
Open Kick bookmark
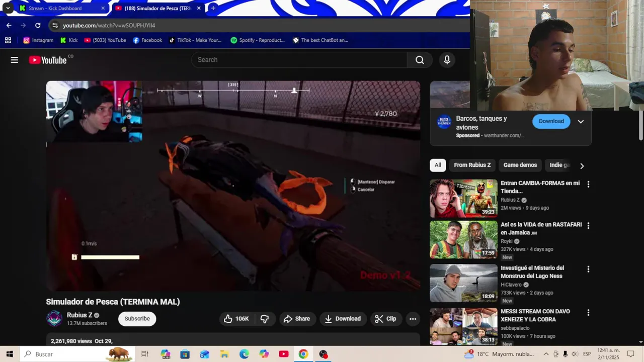[x=69, y=40]
